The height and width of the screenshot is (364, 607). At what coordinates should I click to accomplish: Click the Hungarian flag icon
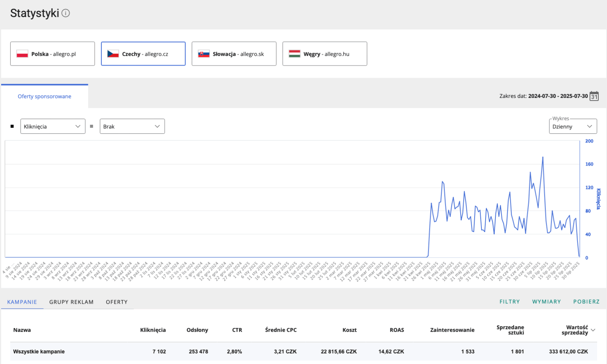294,54
